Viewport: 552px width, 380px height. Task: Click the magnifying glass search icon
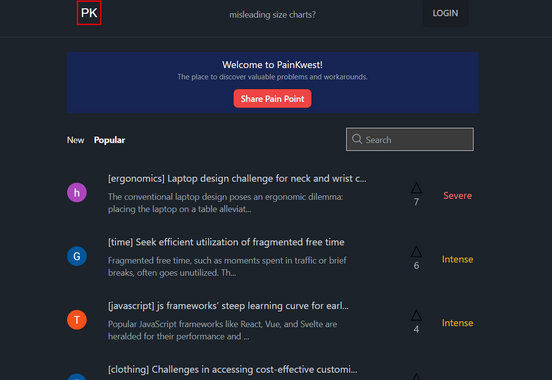pos(357,139)
